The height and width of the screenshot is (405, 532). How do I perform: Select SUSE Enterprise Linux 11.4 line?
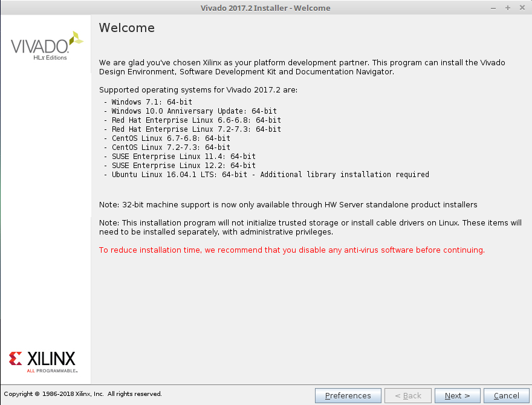click(180, 157)
